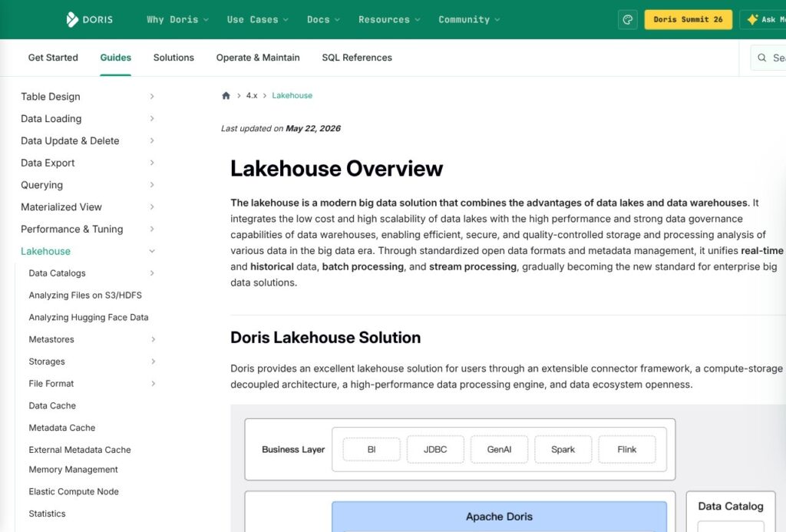The image size is (786, 532).
Task: Open the Resources dropdown menu
Action: [389, 19]
